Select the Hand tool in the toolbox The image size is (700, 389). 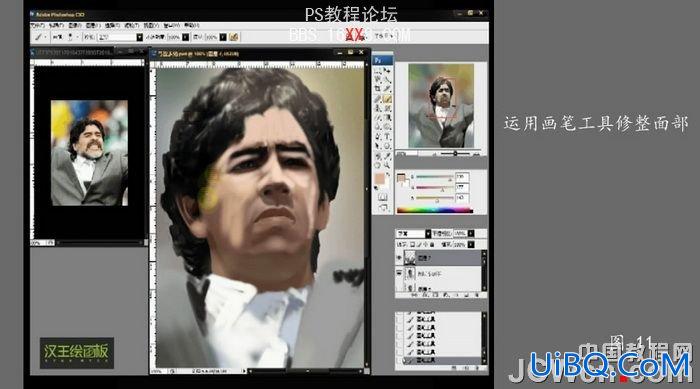(378, 165)
